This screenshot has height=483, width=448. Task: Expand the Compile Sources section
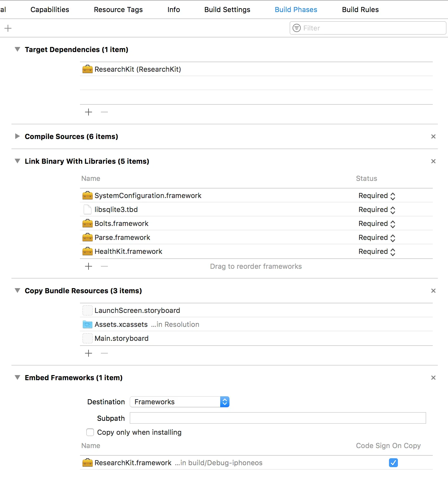click(17, 136)
